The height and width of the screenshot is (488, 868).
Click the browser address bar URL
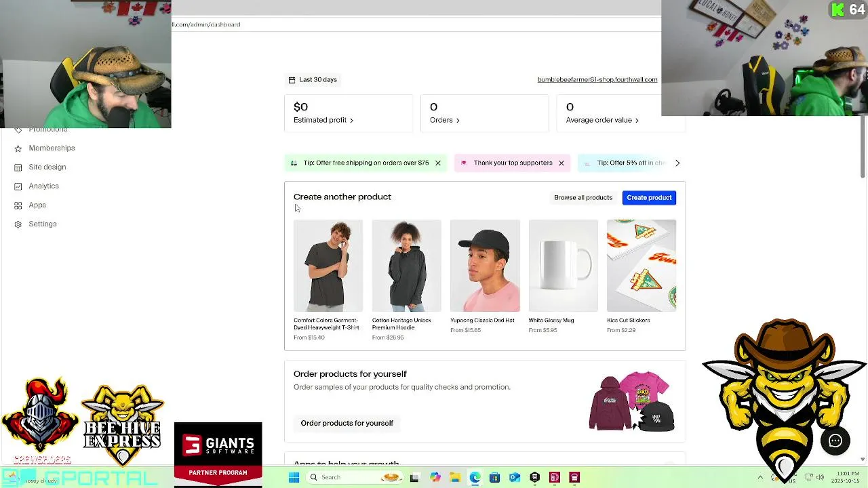pyautogui.click(x=206, y=24)
